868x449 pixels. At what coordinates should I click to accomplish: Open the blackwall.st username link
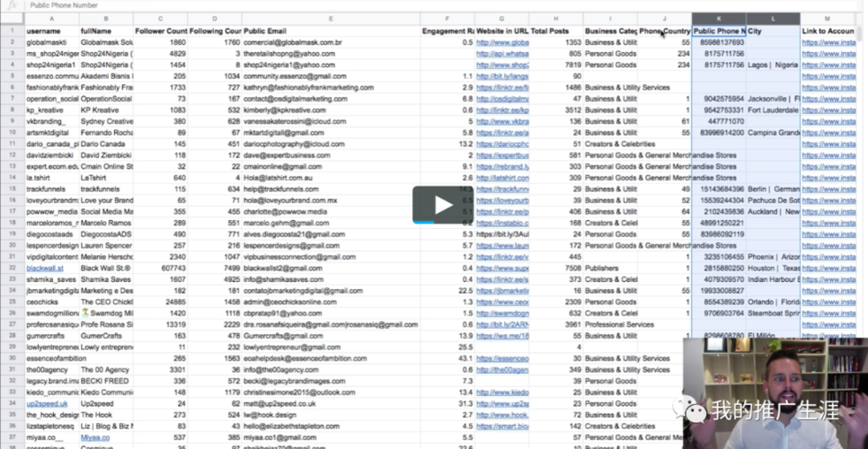tap(45, 269)
